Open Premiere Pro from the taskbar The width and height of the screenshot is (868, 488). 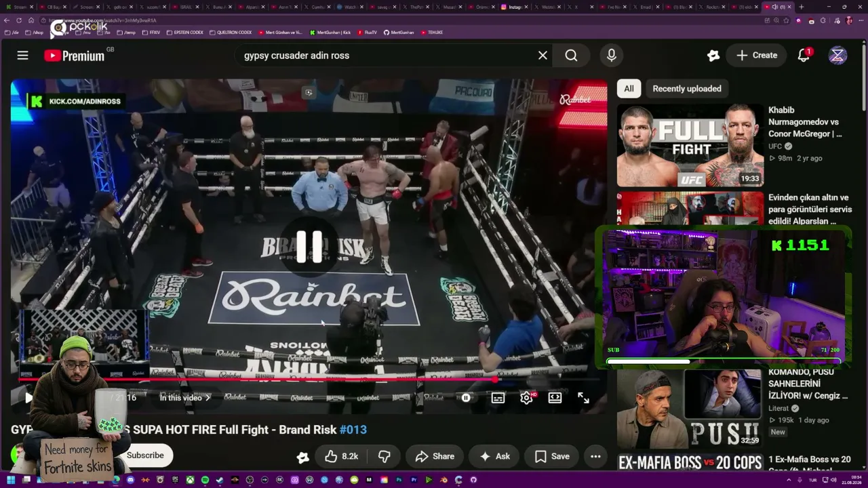coord(414,480)
